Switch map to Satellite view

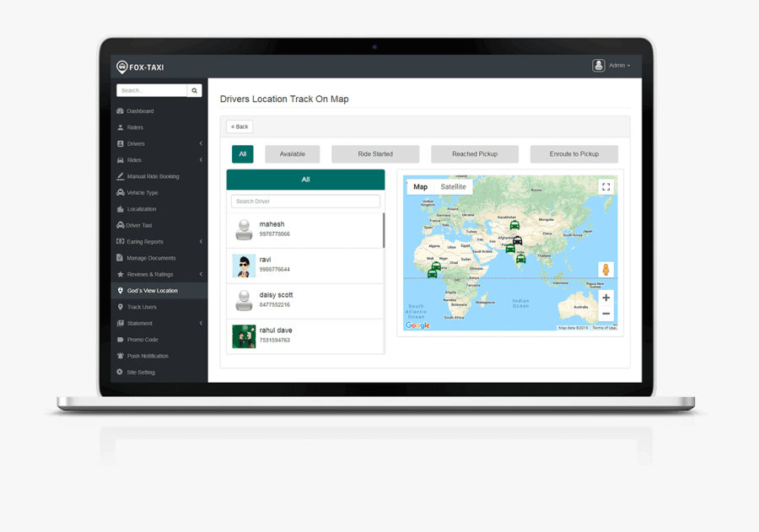click(x=453, y=187)
